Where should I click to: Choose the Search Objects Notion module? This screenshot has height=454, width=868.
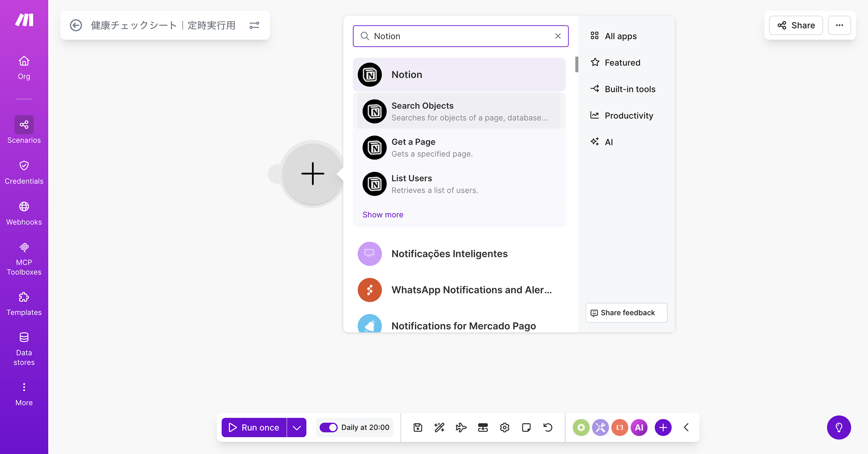(x=459, y=112)
